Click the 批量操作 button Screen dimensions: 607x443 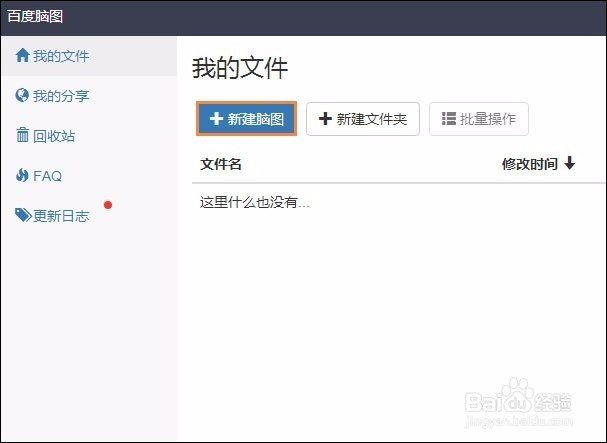tap(479, 119)
